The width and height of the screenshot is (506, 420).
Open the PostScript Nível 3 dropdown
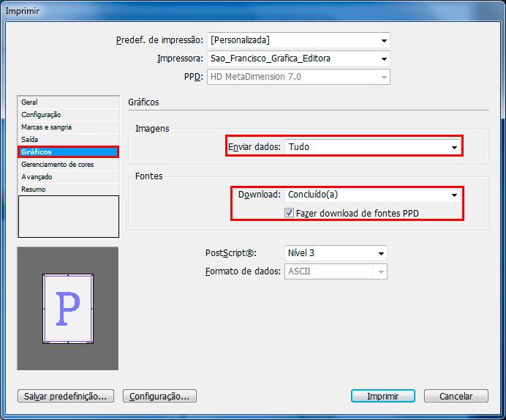(336, 253)
